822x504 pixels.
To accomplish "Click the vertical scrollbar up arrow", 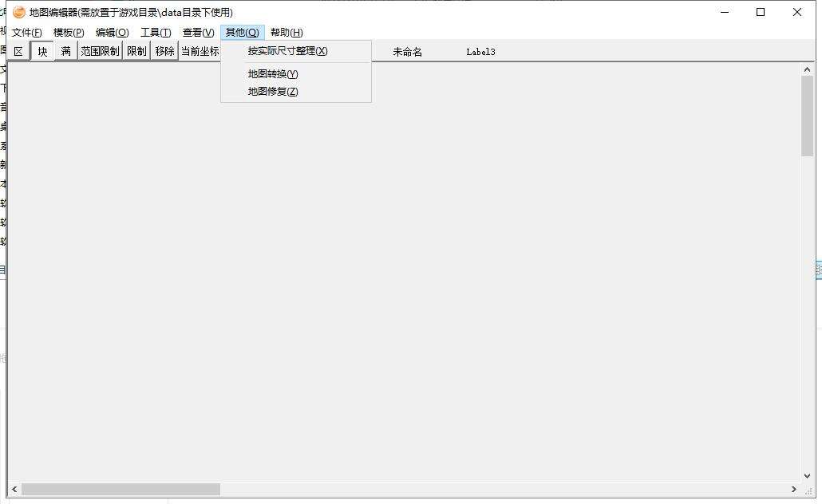I will (x=808, y=69).
